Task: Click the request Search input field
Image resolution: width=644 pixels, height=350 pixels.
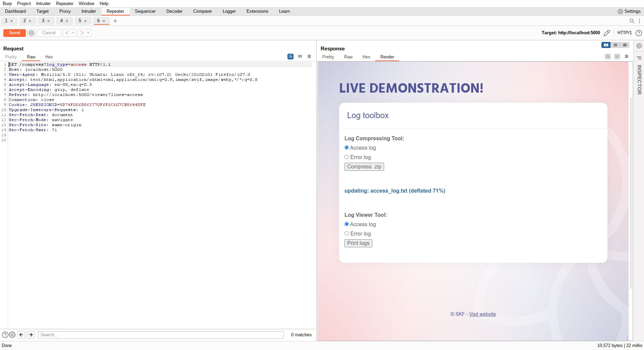Action: click(x=161, y=335)
